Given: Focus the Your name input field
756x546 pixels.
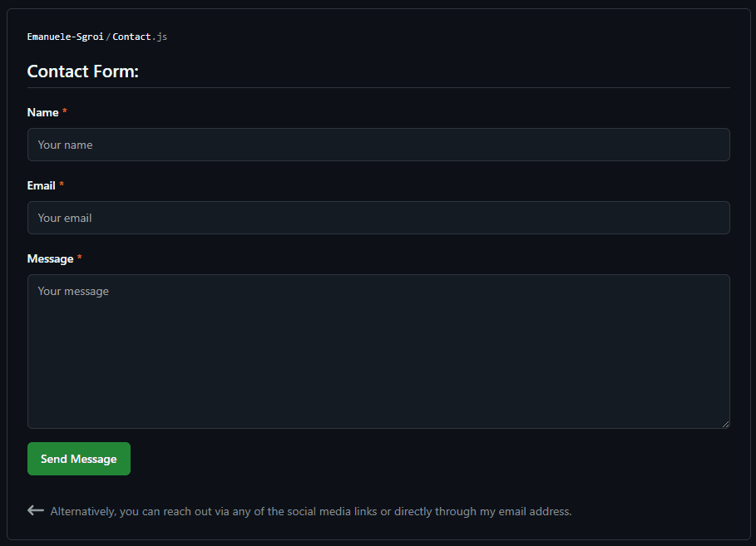Looking at the screenshot, I should click(378, 145).
